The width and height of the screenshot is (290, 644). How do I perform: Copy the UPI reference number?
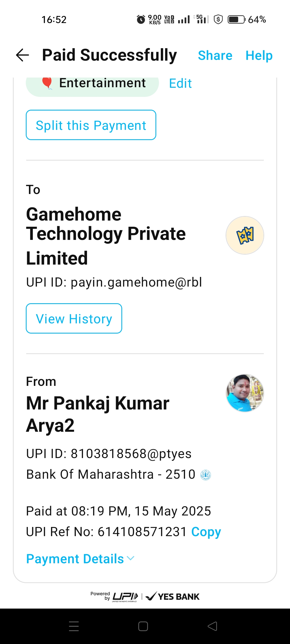coord(206,532)
